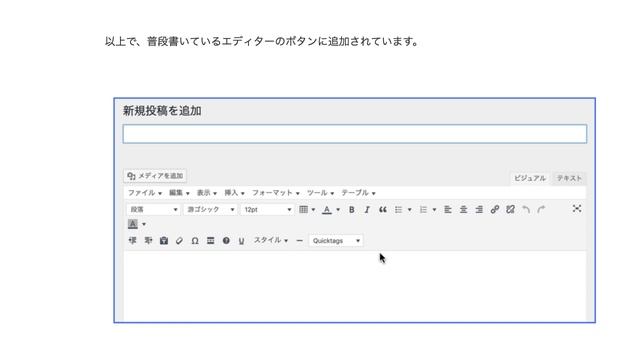Screen dimensions: 640x360
Task: Click the insert link chain icon
Action: tap(495, 210)
